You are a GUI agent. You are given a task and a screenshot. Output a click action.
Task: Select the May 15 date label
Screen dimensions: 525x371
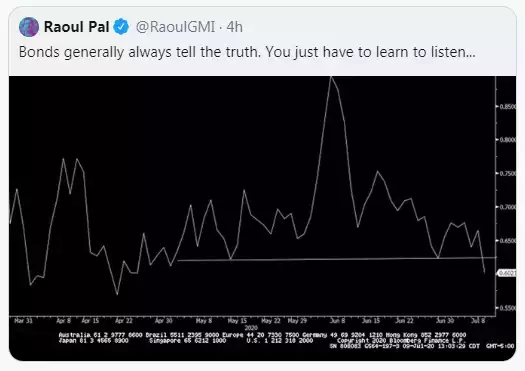[237, 320]
